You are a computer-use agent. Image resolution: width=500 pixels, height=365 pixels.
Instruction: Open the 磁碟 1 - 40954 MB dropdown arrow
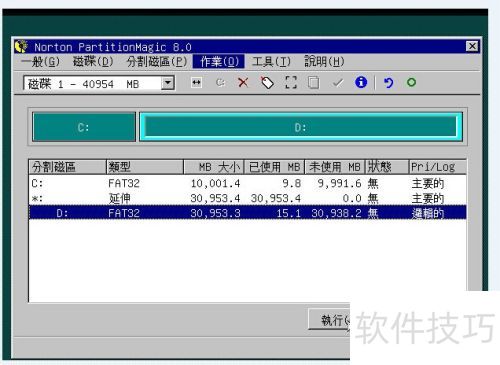pyautogui.click(x=168, y=83)
